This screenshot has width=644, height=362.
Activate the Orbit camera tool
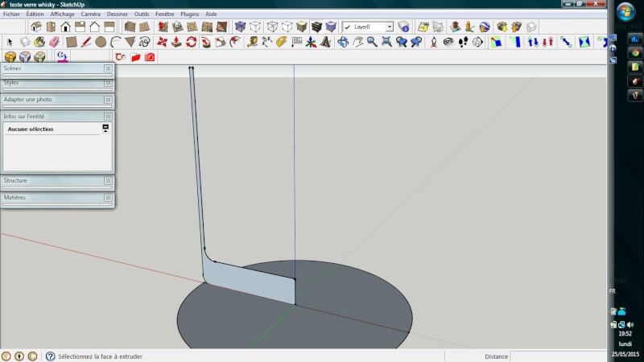(343, 42)
